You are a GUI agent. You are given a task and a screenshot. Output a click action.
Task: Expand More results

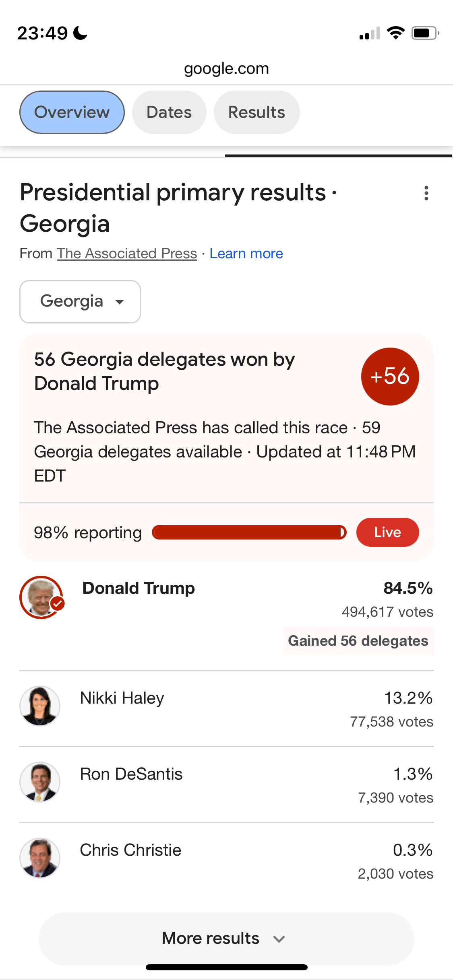coord(226,938)
